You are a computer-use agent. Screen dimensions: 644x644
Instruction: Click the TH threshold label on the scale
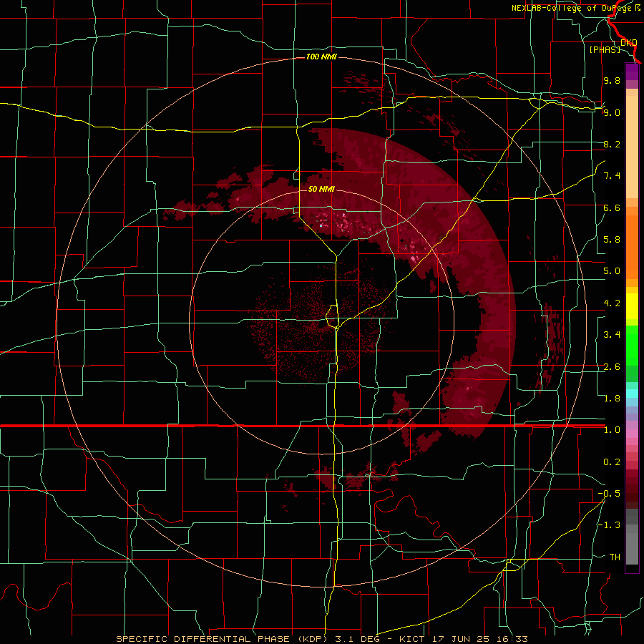[615, 557]
